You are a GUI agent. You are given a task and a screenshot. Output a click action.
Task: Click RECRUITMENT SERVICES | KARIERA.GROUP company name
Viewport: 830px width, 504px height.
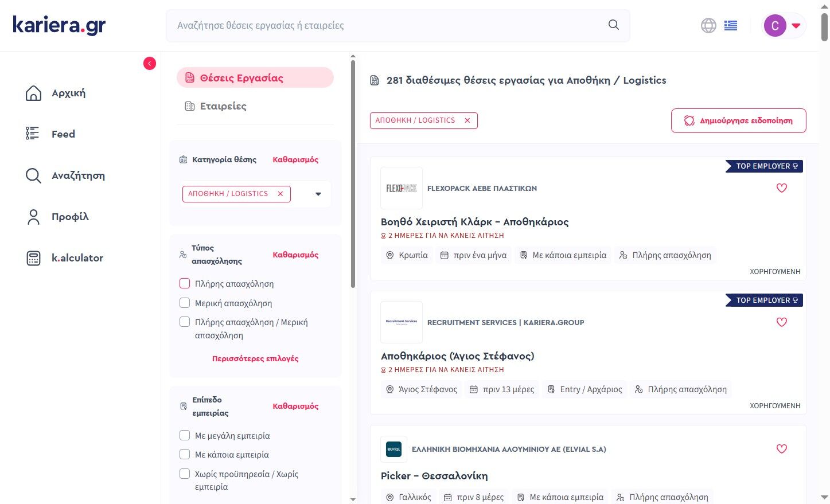(x=506, y=322)
